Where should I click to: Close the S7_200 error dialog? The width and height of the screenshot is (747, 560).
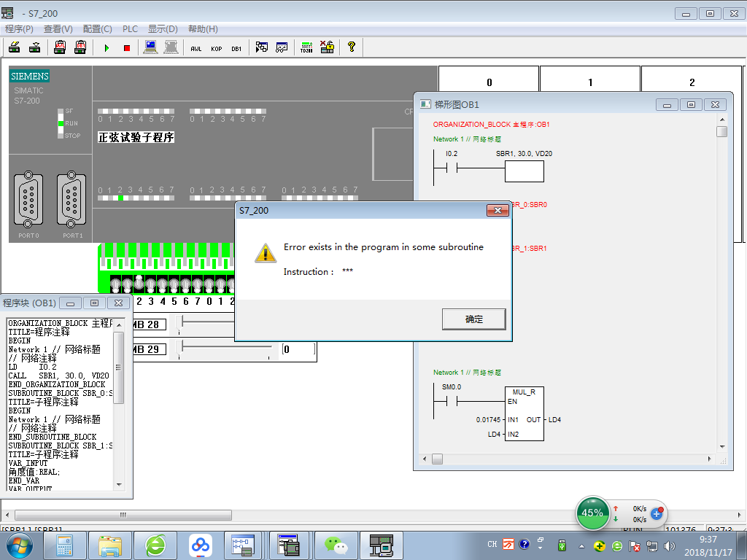498,211
